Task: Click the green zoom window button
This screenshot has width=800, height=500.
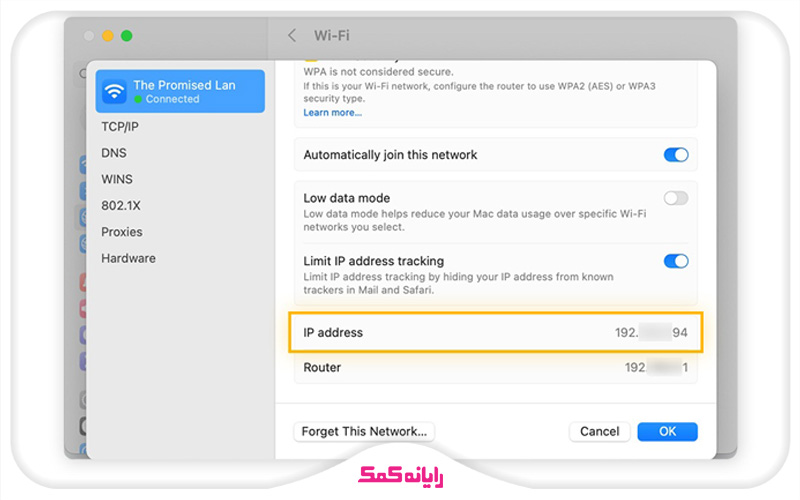Action: (127, 36)
